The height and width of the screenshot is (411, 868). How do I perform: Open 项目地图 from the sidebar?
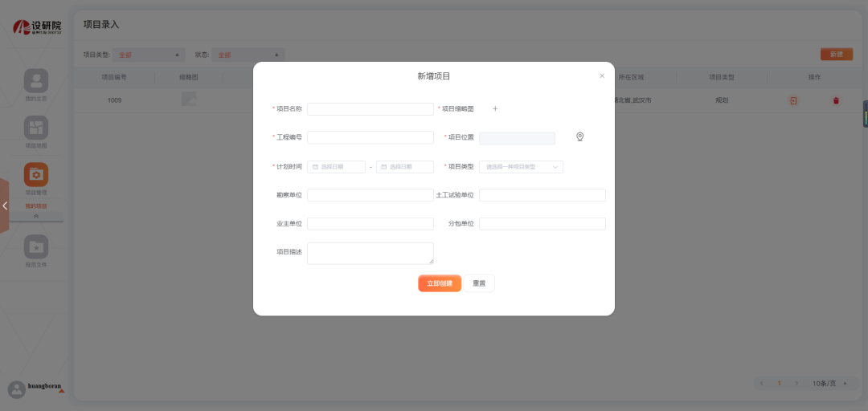[x=36, y=128]
